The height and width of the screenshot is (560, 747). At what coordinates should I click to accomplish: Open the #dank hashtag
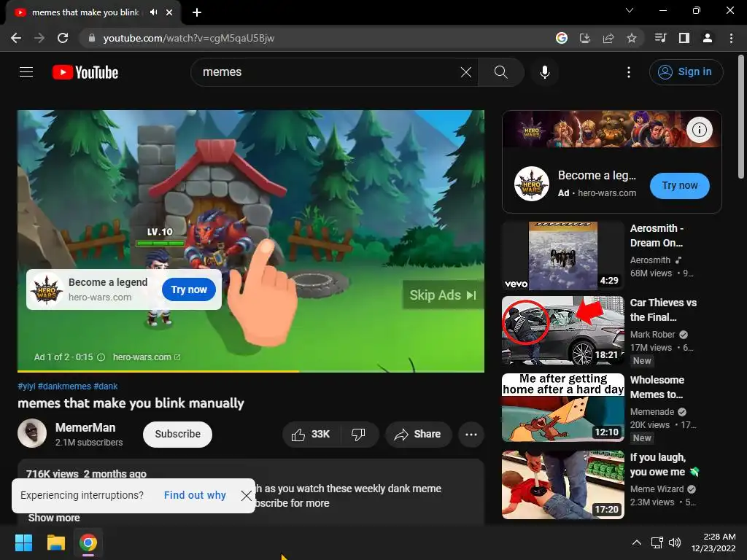point(105,386)
